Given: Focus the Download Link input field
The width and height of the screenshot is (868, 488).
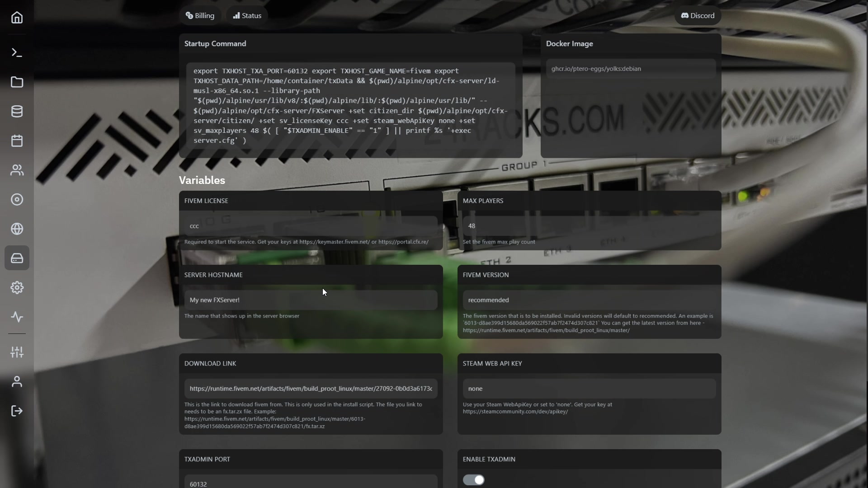Looking at the screenshot, I should pyautogui.click(x=311, y=389).
